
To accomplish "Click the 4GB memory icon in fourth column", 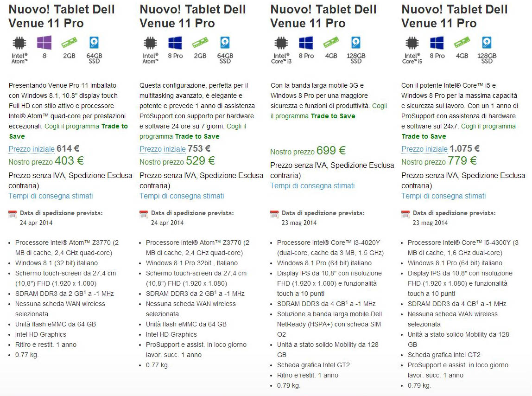I will [x=462, y=43].
